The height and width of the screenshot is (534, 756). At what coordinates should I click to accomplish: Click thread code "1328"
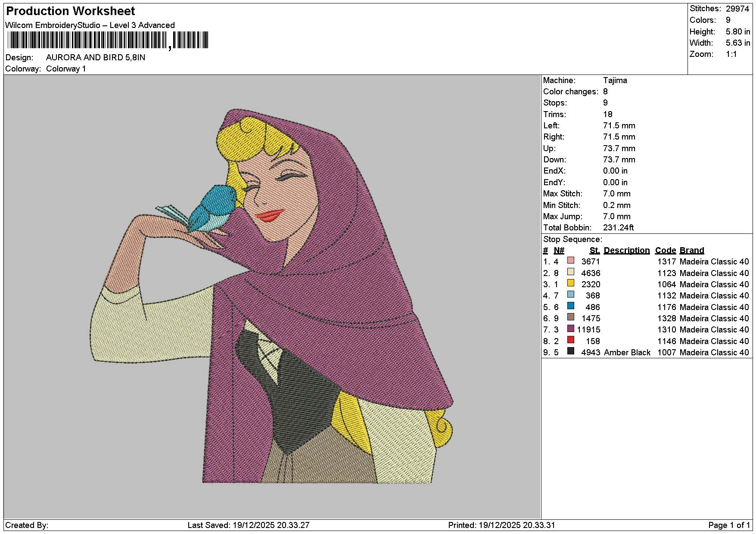pyautogui.click(x=667, y=319)
